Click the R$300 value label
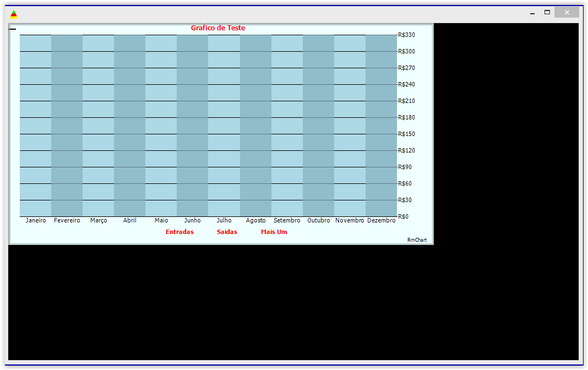588x370 pixels. click(406, 51)
